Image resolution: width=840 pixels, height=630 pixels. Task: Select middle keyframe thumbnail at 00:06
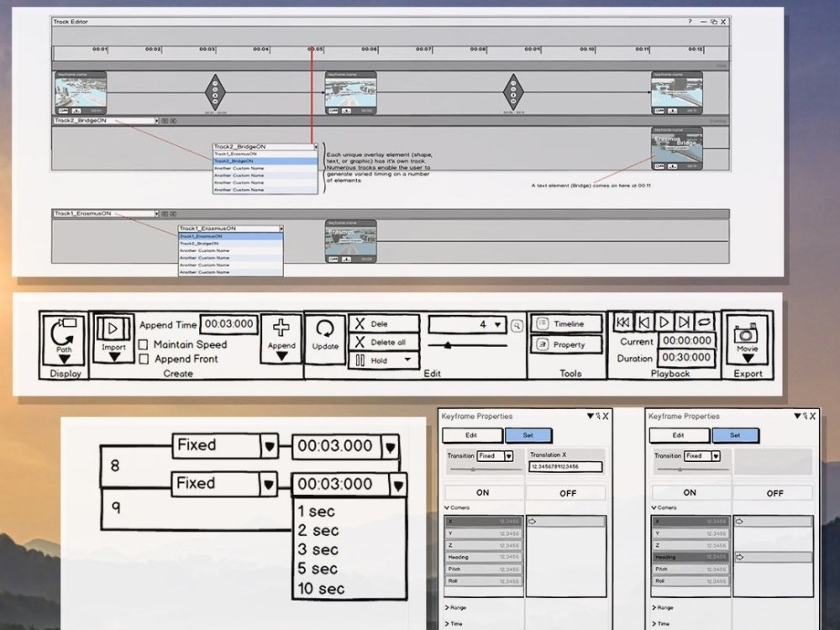(350, 93)
